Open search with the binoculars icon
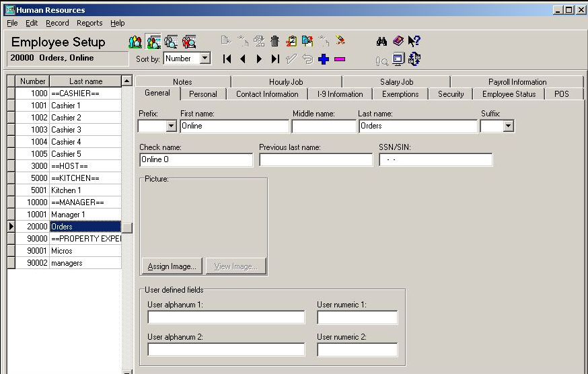The image size is (588, 374). point(381,41)
